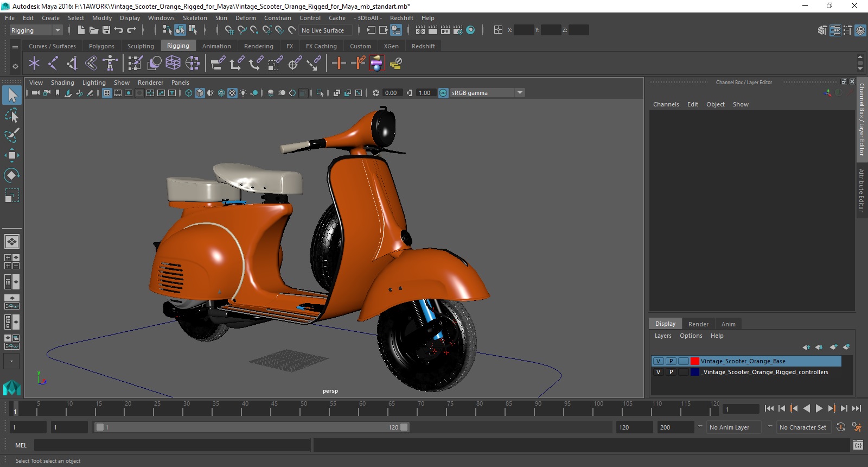Click the Render current frame icon
Screen dimensions: 868x467
[x=433, y=30]
